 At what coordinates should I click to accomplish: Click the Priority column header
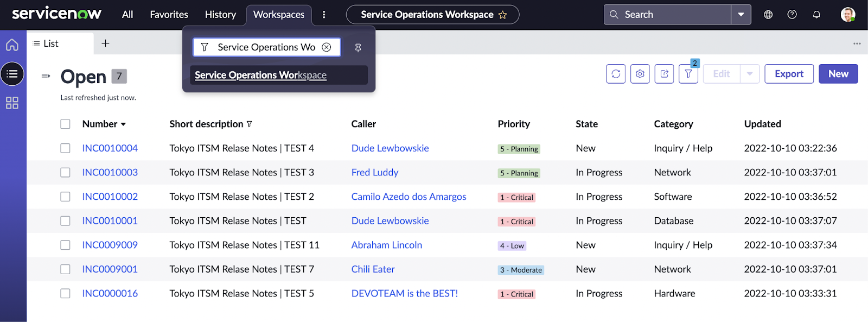point(514,124)
